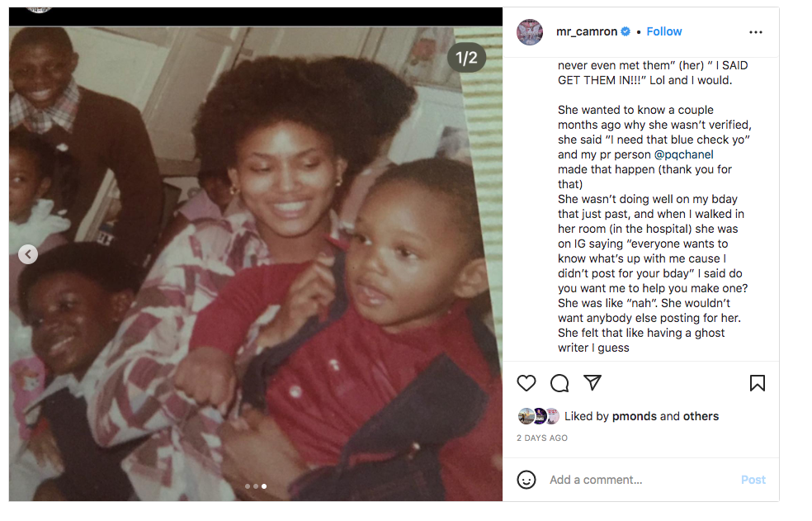Show list of others who liked
Viewport: 812px width, 521px height.
(x=701, y=416)
